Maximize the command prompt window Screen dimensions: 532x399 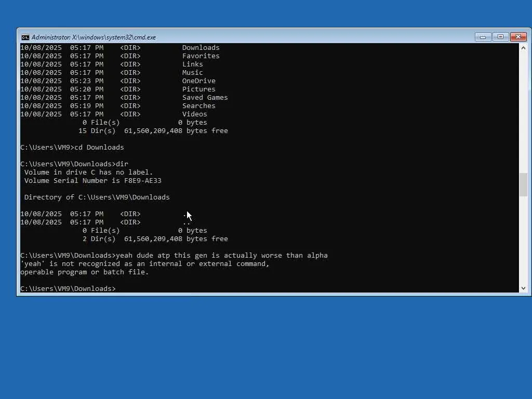point(500,37)
